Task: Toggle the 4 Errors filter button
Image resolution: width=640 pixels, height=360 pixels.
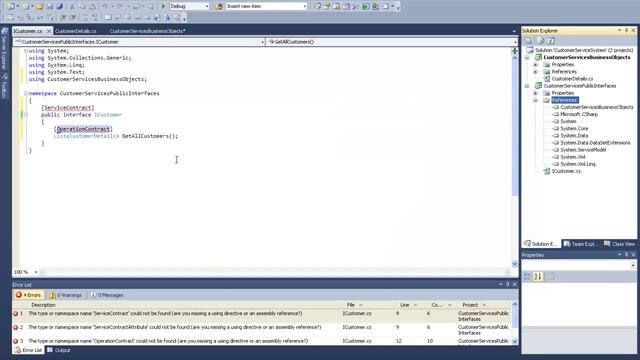Action: coord(29,295)
